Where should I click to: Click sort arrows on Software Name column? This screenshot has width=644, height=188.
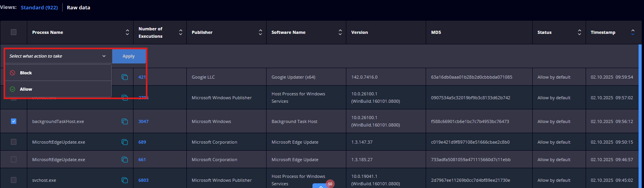click(340, 32)
